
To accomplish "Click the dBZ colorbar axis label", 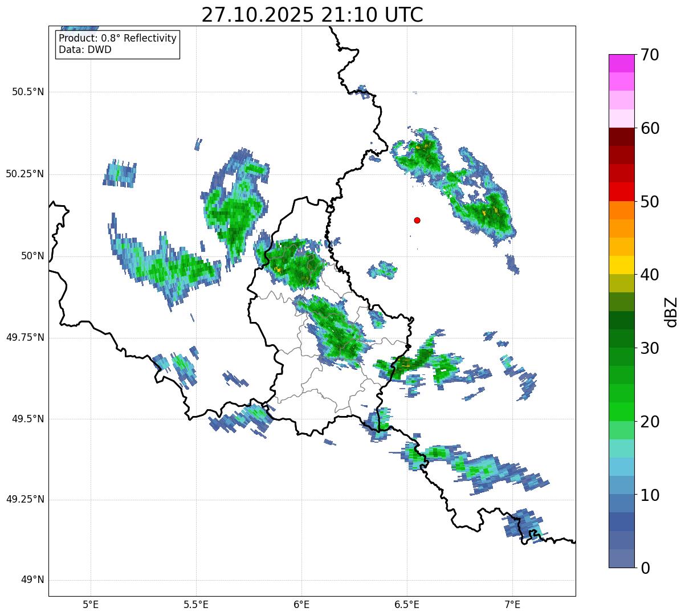I will pyautogui.click(x=671, y=311).
